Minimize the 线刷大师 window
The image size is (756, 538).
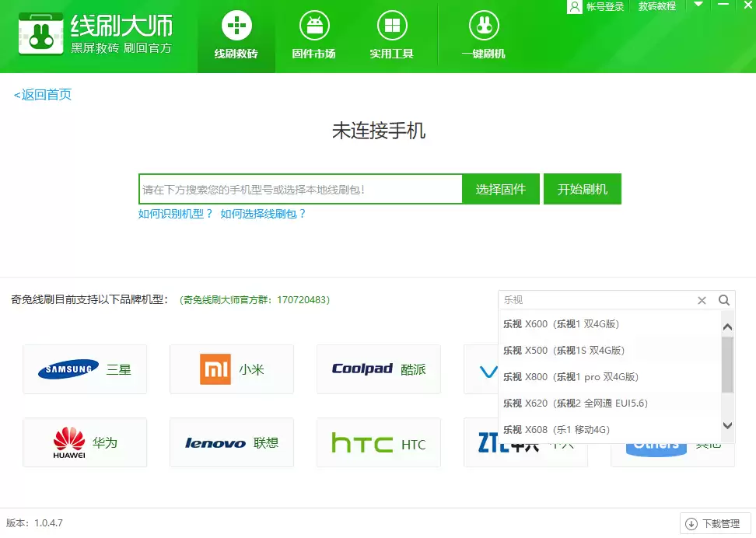[x=723, y=5]
